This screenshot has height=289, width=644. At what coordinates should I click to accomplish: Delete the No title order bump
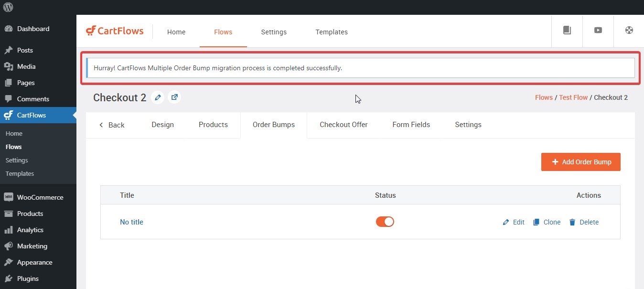584,222
